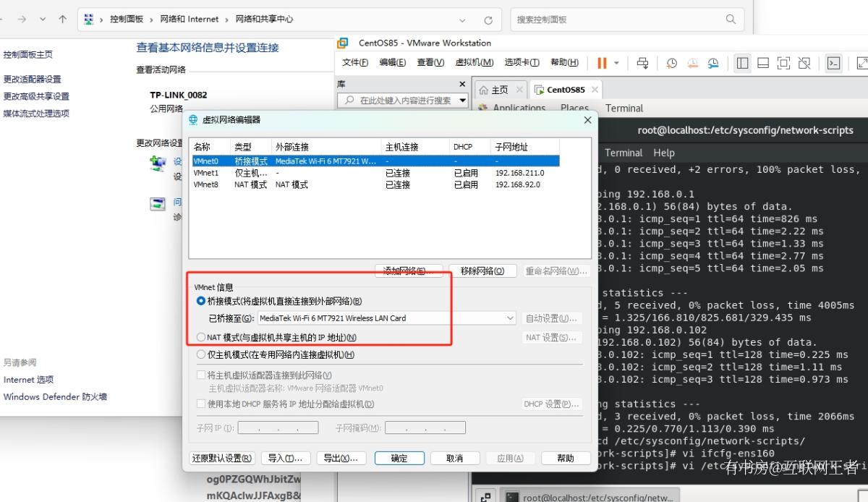Select 仅主机模式 radio button
Screen dimensions: 868x502
click(x=201, y=354)
